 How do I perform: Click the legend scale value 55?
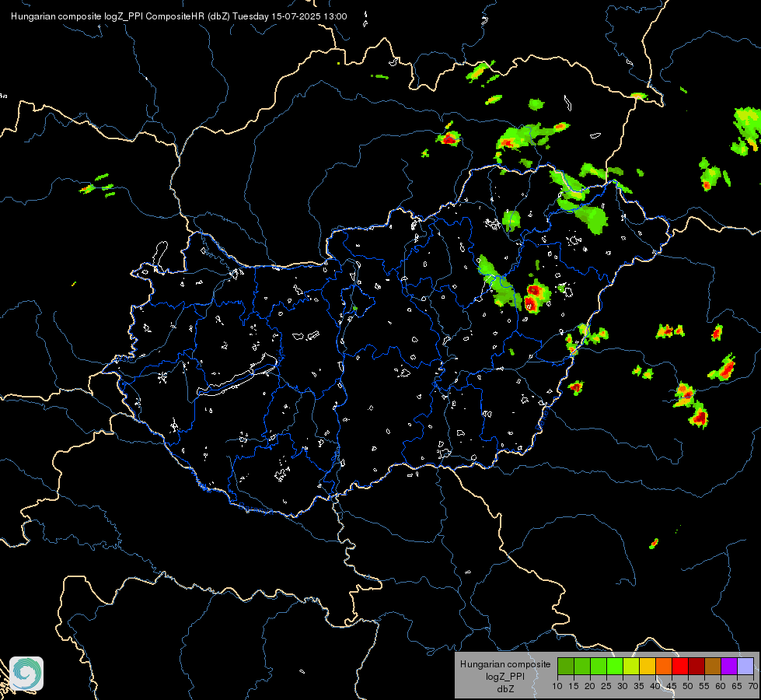point(704,686)
